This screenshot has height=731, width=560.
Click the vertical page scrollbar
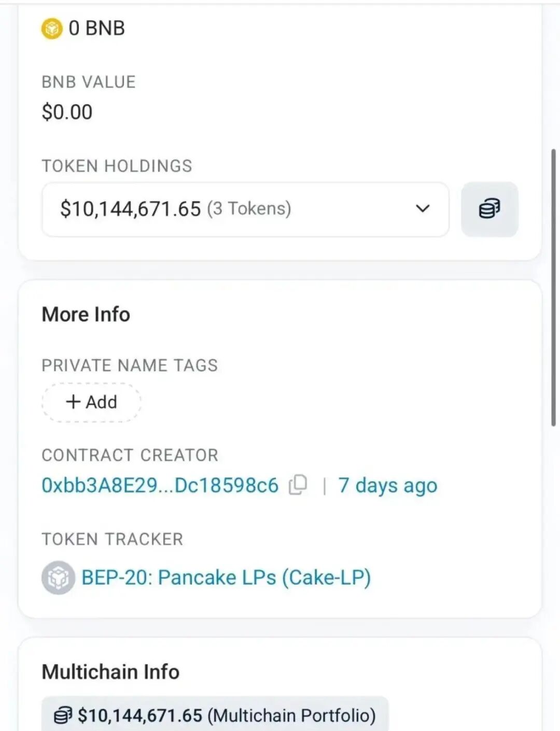[553, 285]
